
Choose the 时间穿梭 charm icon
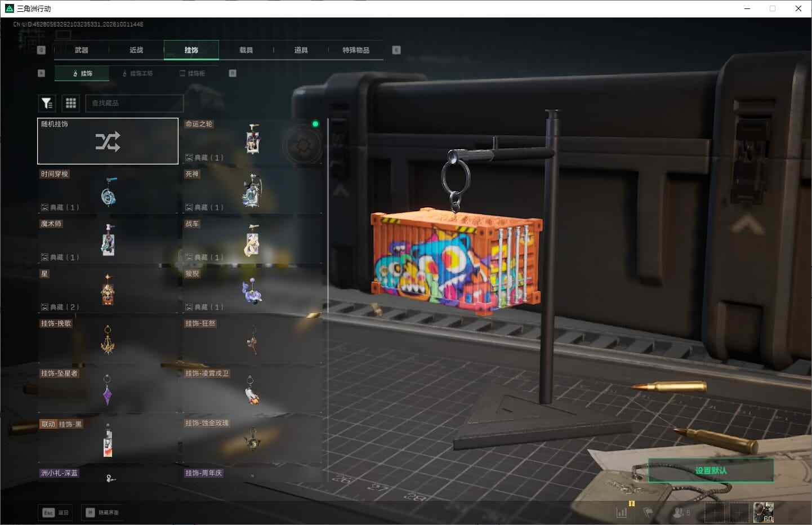tap(109, 192)
